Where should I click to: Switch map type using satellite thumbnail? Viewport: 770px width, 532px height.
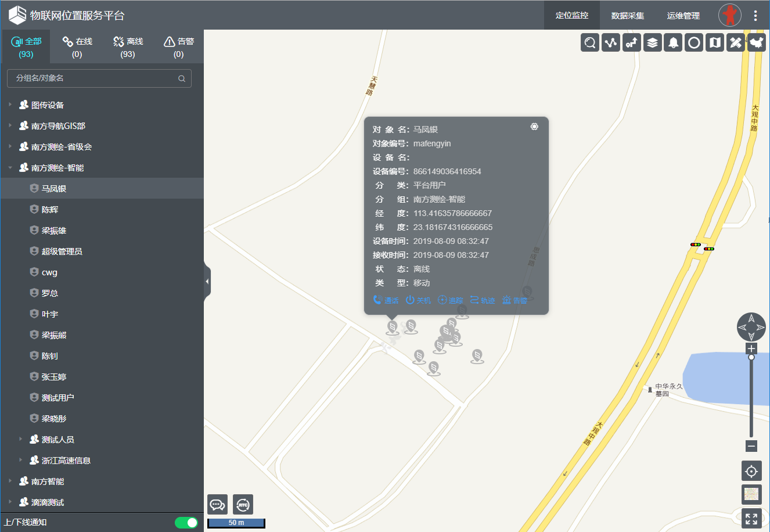point(751,495)
